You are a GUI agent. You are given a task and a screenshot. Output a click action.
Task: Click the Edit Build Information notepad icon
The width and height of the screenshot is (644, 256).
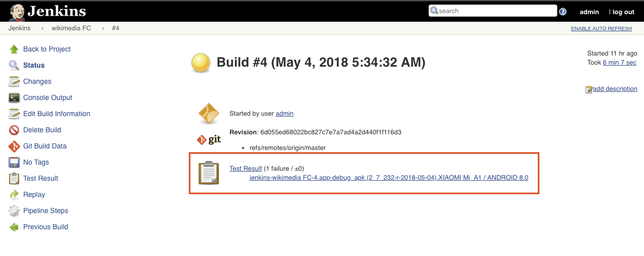14,114
